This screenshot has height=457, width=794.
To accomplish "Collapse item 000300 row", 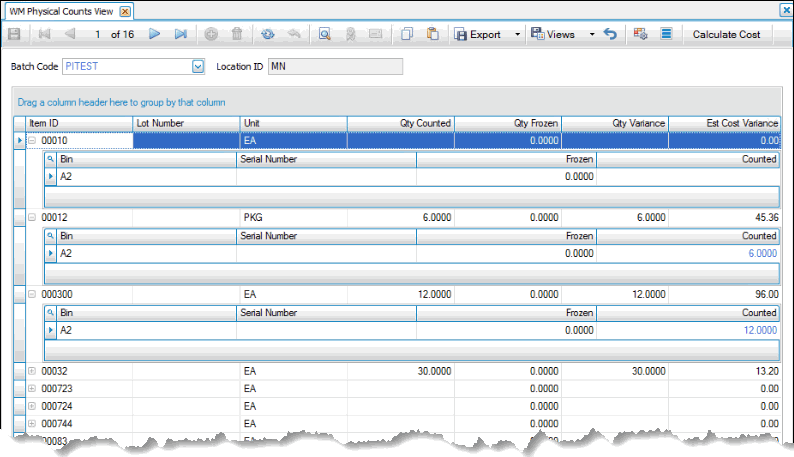I will [32, 295].
